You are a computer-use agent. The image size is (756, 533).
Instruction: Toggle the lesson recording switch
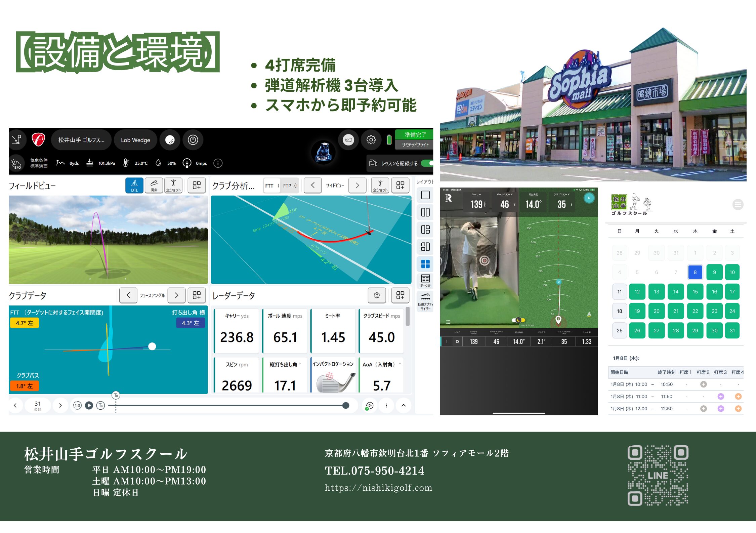pos(427,163)
